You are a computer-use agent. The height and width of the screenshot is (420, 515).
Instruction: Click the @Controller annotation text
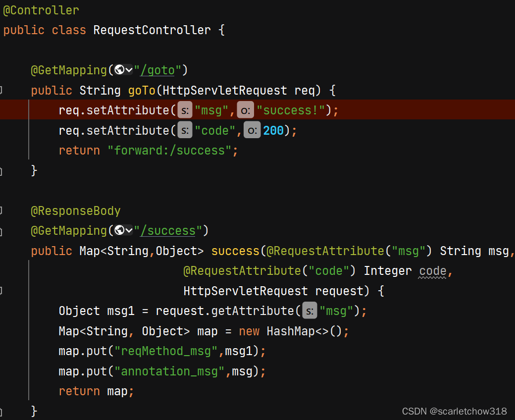coord(41,9)
